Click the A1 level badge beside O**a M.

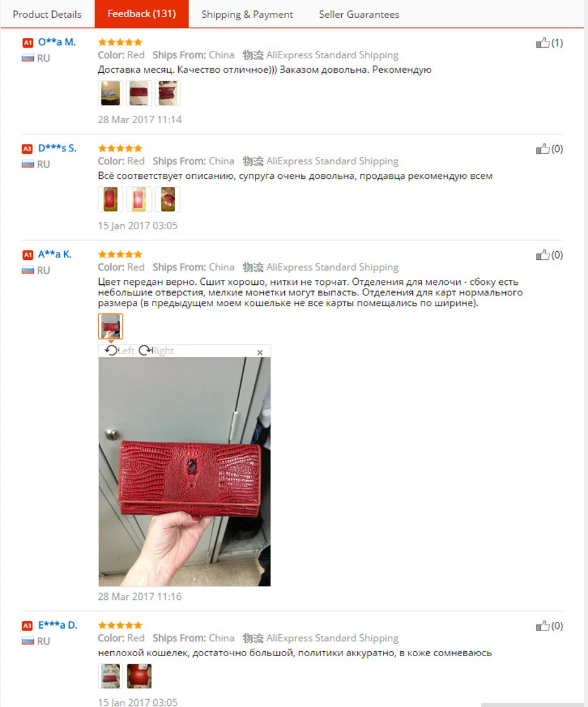(x=28, y=43)
